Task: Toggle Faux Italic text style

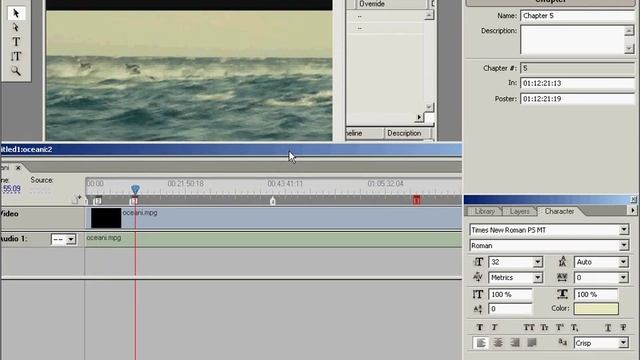Action: coord(494,327)
